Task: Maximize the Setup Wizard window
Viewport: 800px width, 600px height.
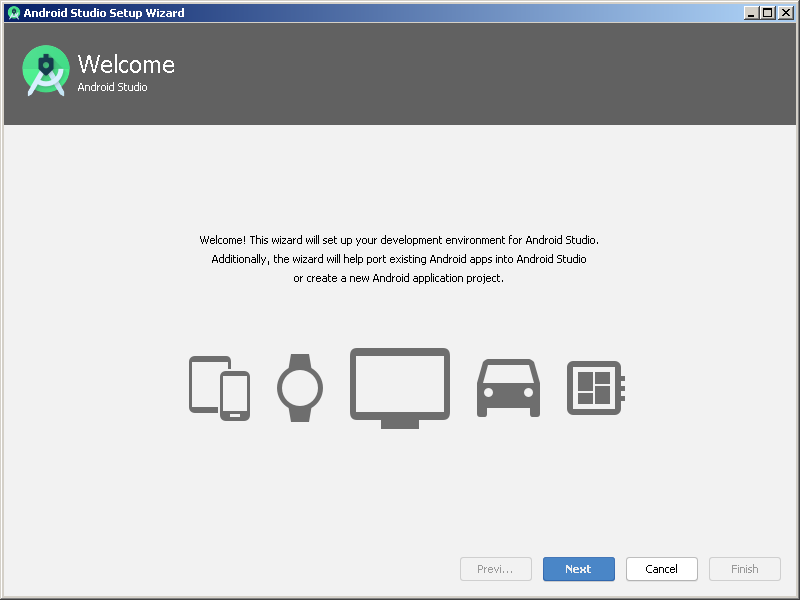Action: click(x=767, y=13)
